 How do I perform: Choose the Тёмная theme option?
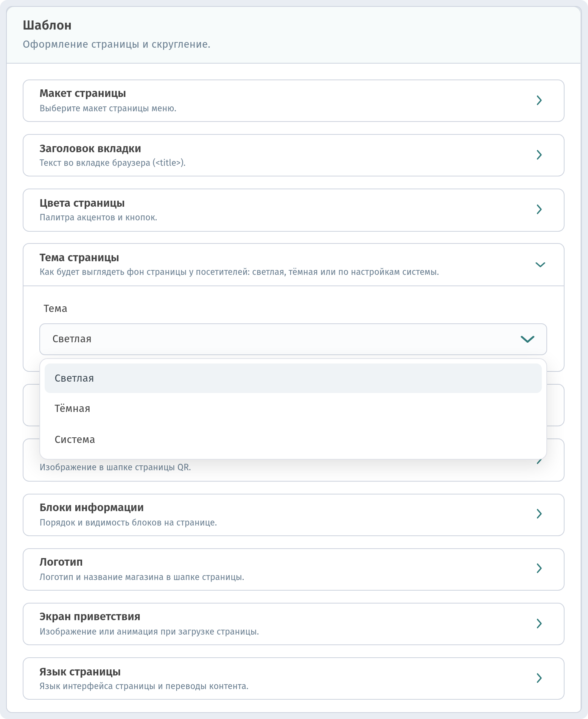pyautogui.click(x=293, y=409)
